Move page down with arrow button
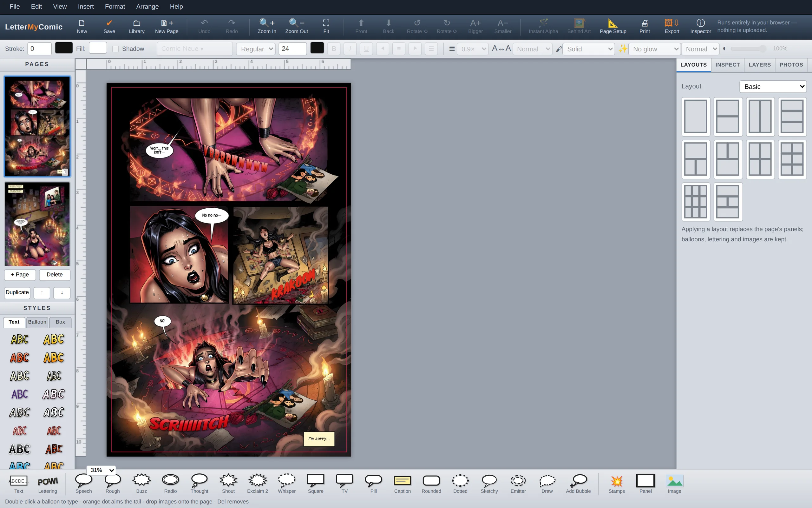Image resolution: width=812 pixels, height=508 pixels. click(62, 293)
